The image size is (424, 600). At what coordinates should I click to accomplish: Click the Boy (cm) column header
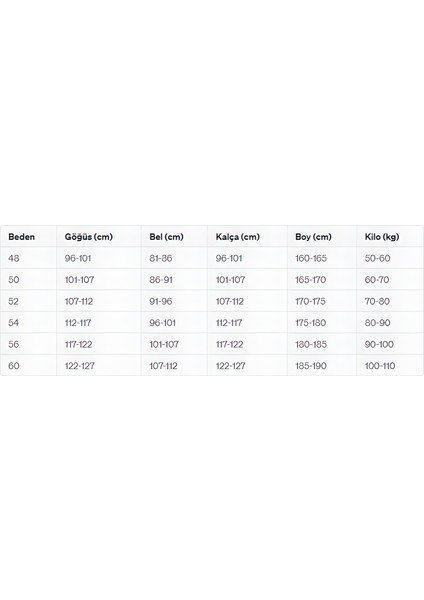313,237
